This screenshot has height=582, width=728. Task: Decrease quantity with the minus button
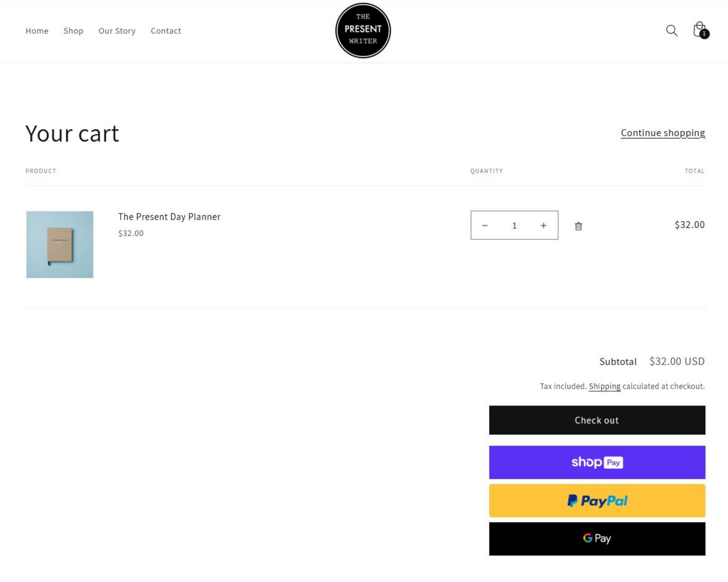485,225
